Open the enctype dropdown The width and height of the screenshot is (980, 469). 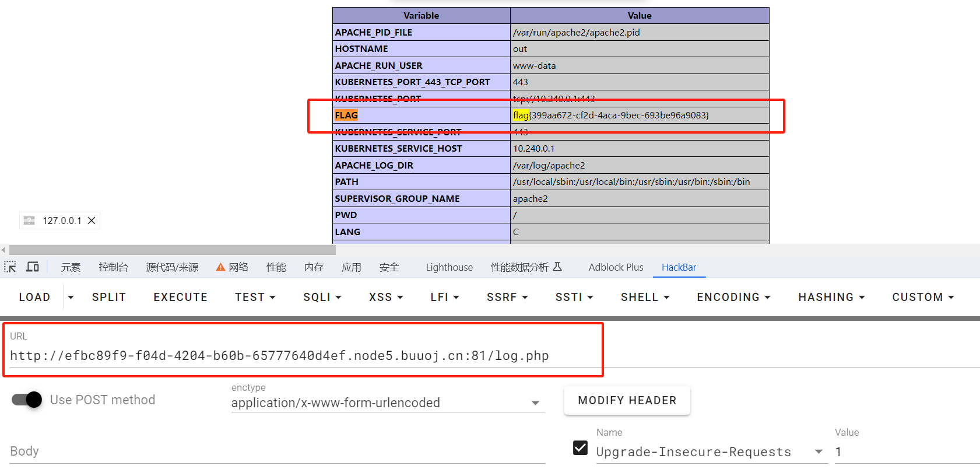point(388,402)
